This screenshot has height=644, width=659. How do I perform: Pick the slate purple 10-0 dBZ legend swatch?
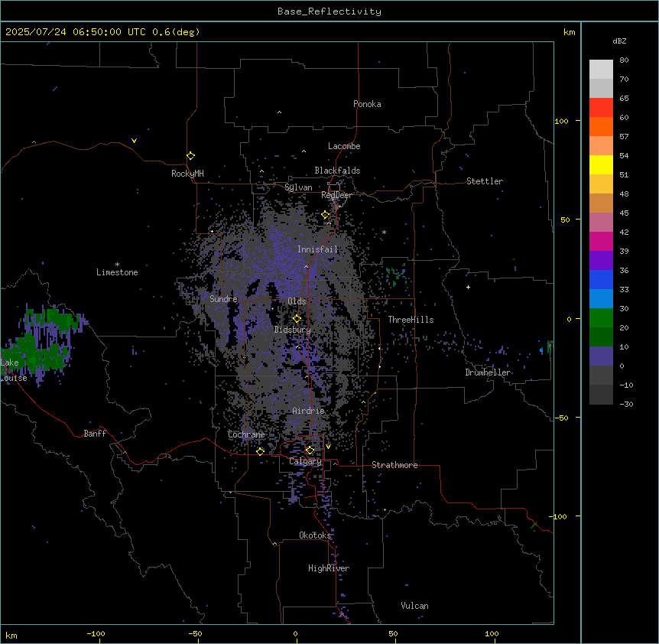tap(601, 356)
